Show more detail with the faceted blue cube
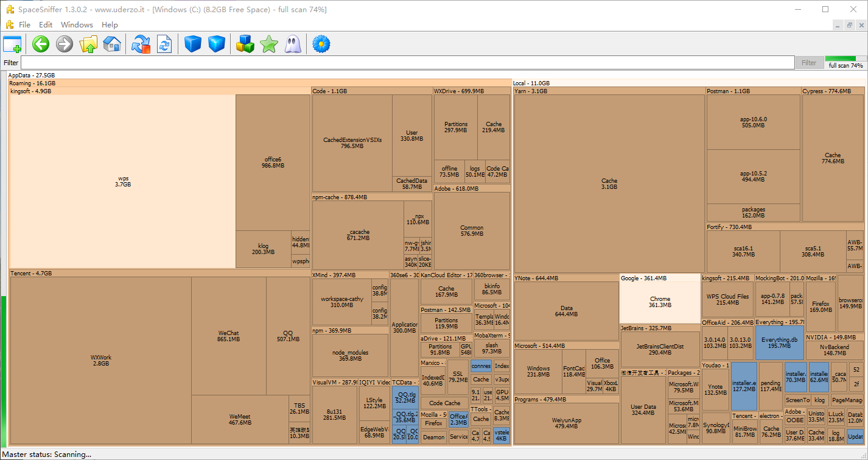 pyautogui.click(x=217, y=44)
